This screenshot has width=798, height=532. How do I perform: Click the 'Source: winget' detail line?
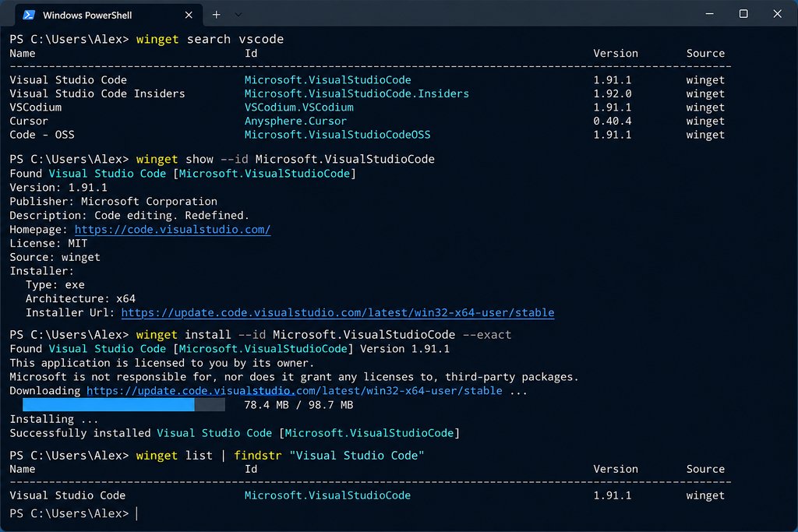pos(55,257)
